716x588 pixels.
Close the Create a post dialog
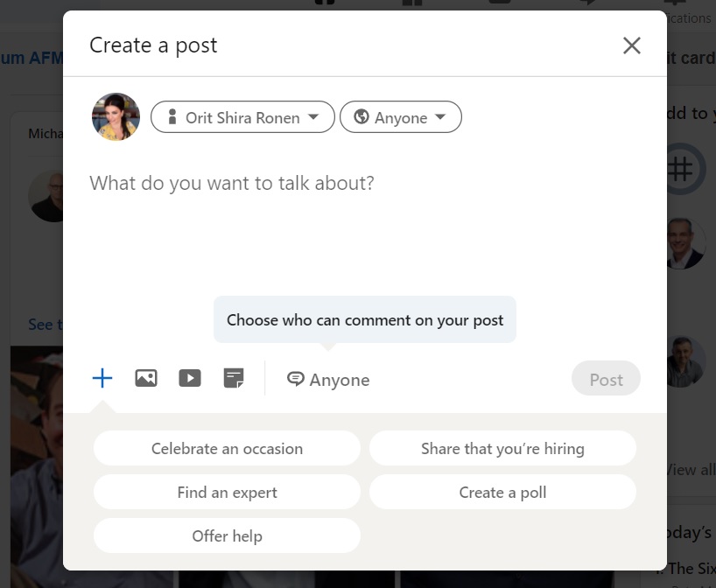[632, 45]
